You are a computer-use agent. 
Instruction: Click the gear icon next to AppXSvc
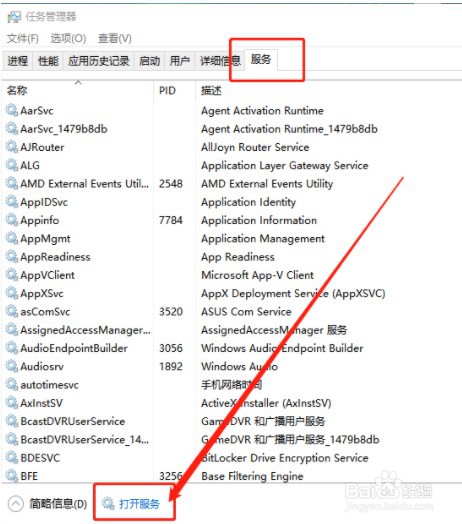(x=12, y=293)
